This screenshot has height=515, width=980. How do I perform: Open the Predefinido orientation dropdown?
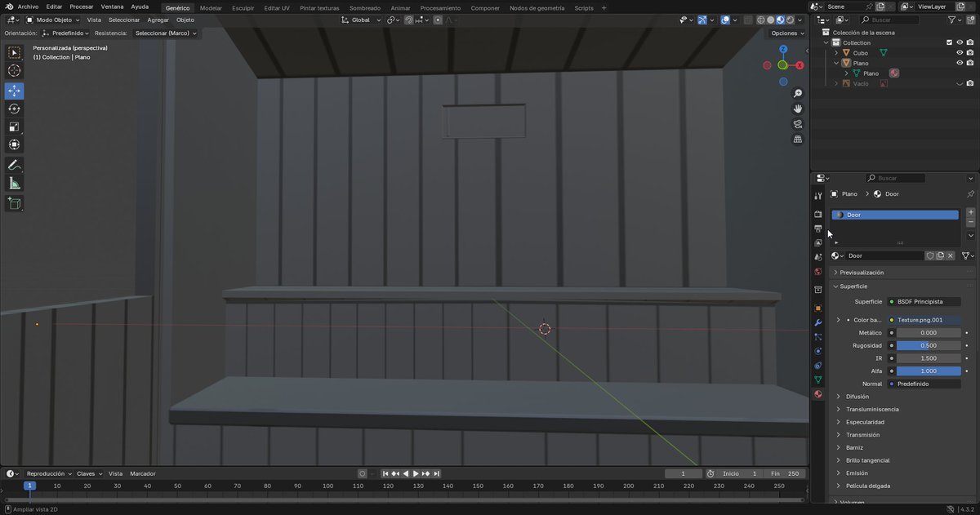pyautogui.click(x=64, y=33)
